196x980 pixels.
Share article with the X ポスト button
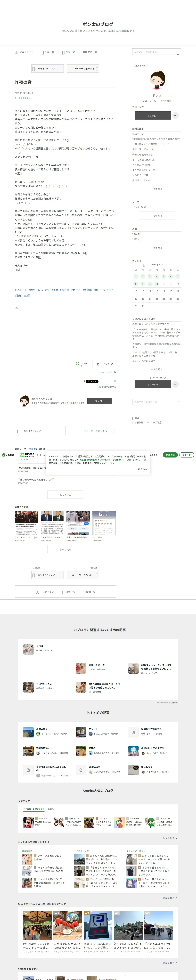[92, 381]
